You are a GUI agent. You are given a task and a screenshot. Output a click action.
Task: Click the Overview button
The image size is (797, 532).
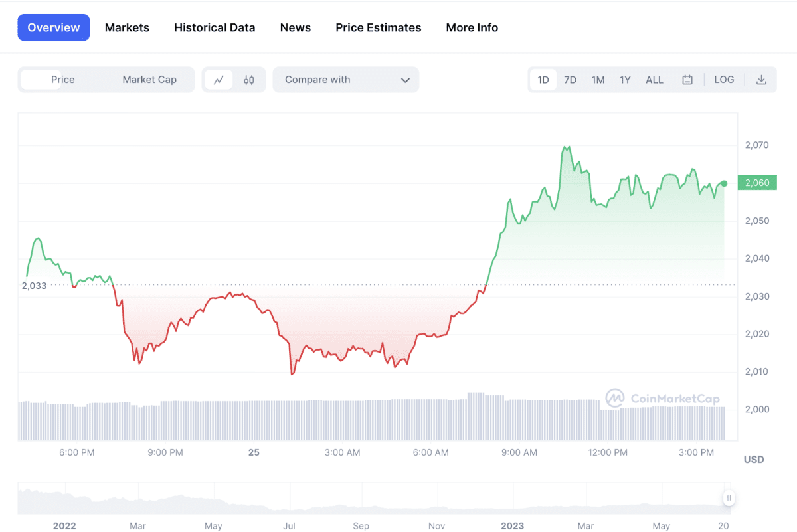tap(53, 27)
